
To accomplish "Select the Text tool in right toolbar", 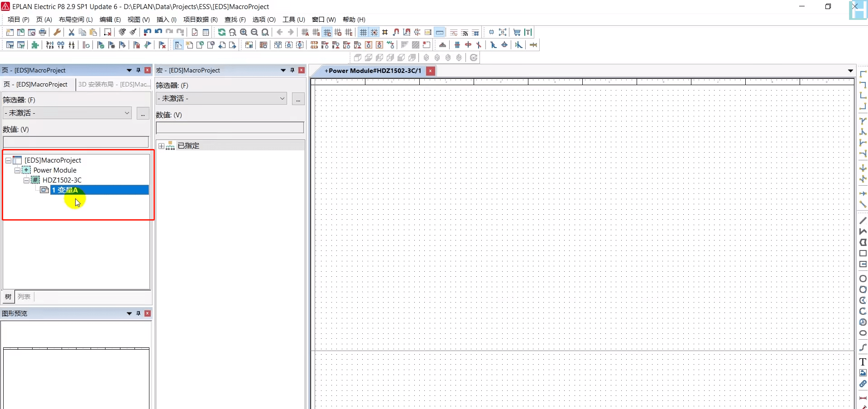I will 863,362.
